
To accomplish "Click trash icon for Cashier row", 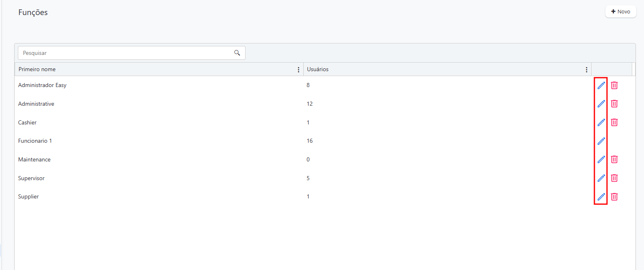I will coord(614,122).
